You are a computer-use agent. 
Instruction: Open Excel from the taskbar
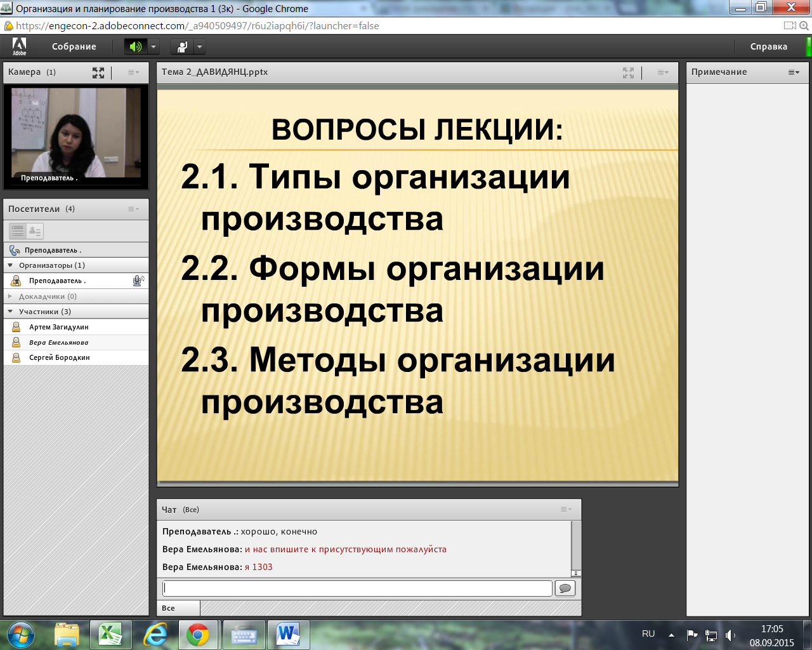pyautogui.click(x=110, y=635)
